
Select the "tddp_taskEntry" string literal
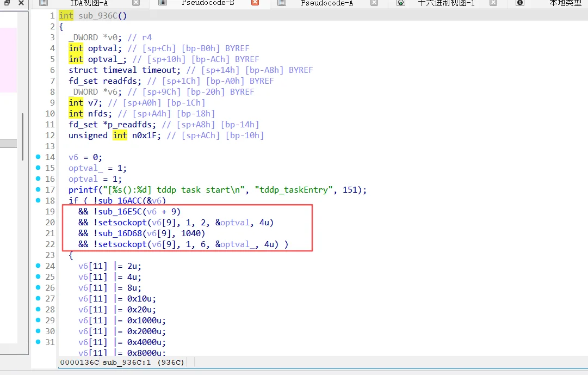(x=294, y=190)
